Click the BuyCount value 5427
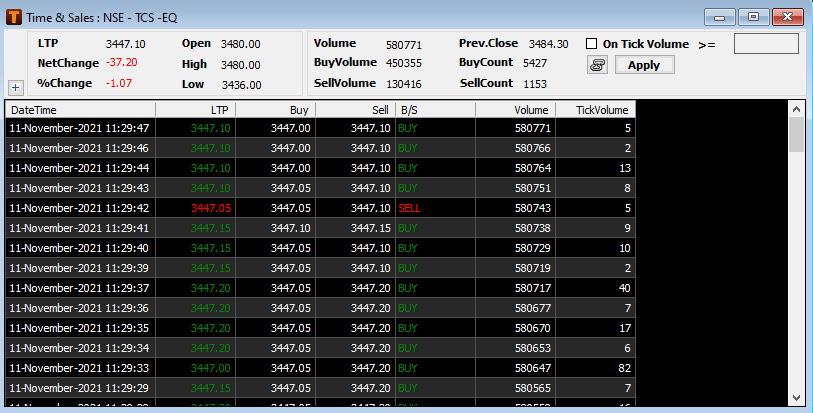The height and width of the screenshot is (413, 813). (535, 63)
